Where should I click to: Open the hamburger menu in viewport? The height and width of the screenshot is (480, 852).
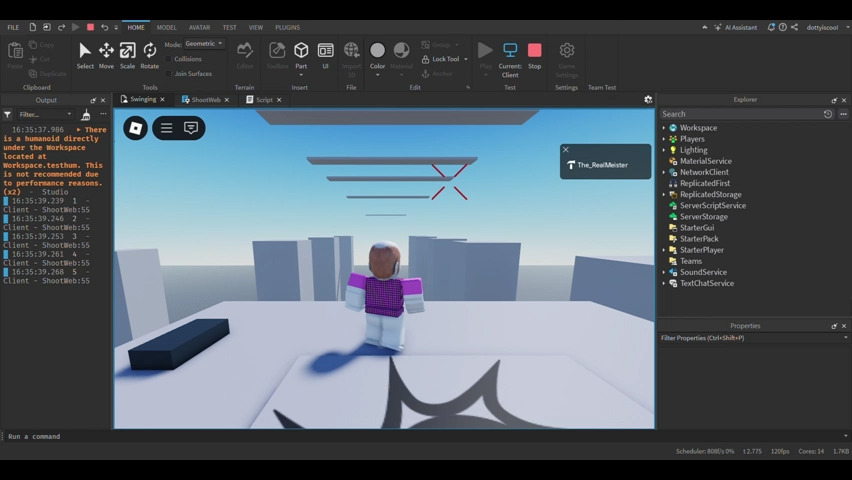pos(166,128)
